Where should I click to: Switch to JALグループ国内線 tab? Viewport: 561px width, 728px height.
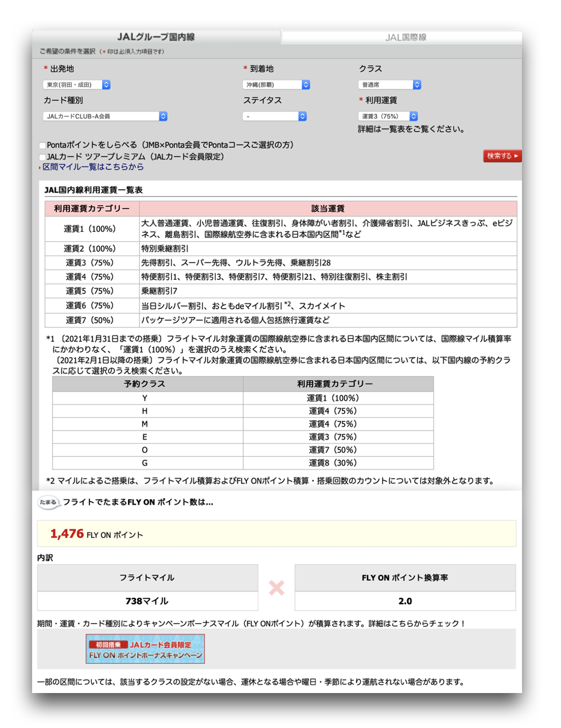click(156, 37)
